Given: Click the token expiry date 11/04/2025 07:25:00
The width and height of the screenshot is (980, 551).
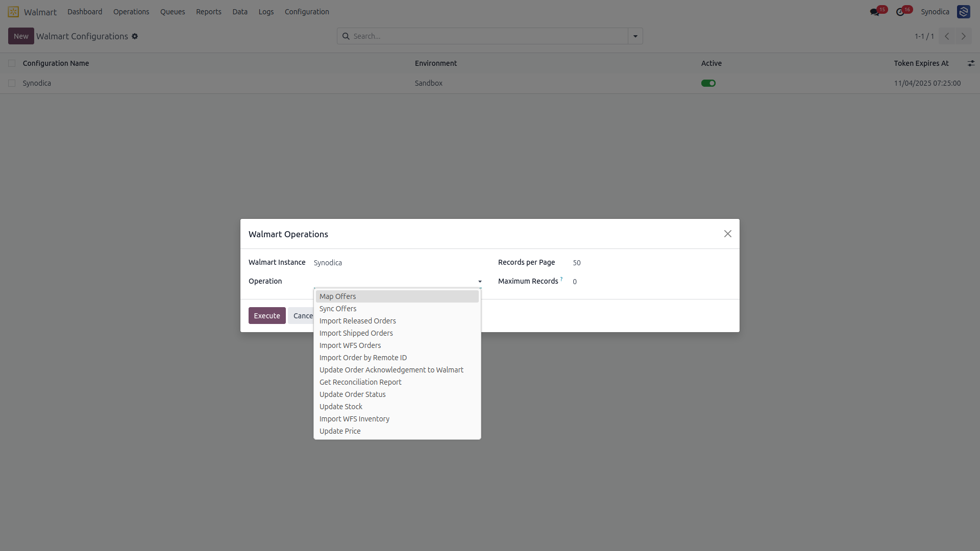Looking at the screenshot, I should coord(927,83).
